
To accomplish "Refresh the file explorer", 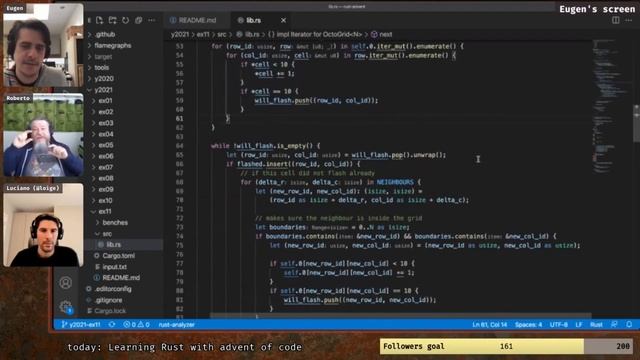I will [125, 20].
